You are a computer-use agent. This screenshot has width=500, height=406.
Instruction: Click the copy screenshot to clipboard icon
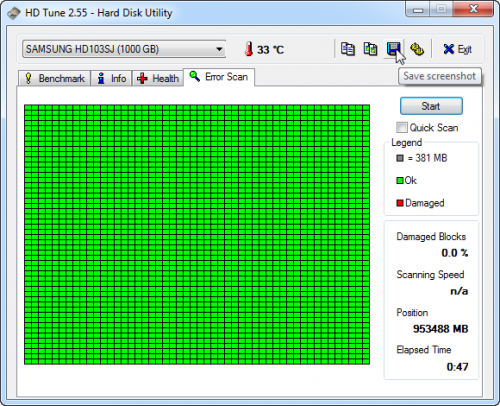(x=370, y=49)
